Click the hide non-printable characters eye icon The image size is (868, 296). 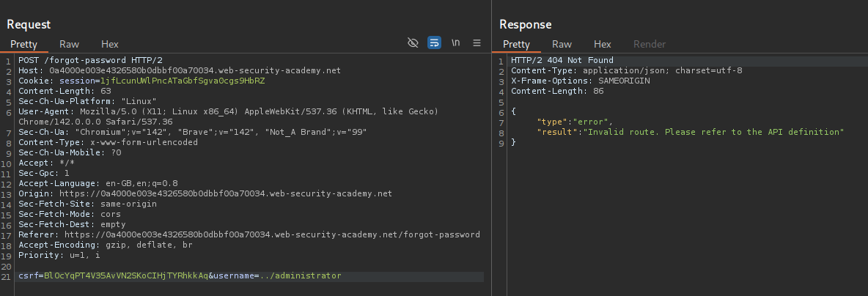tap(413, 43)
